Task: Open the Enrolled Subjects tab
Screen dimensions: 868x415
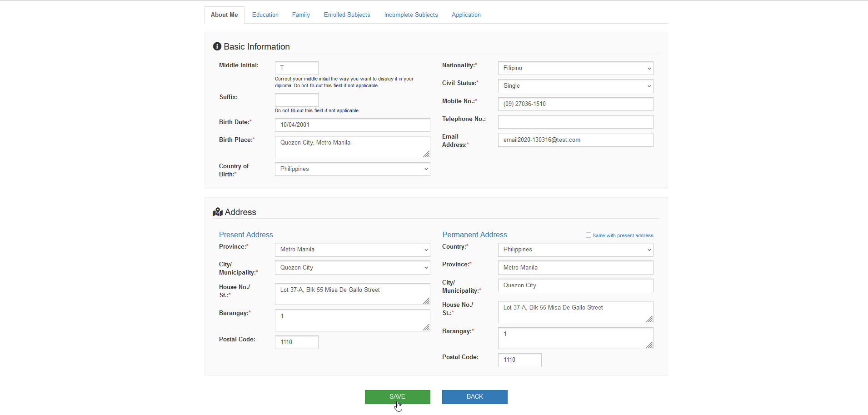Action: click(347, 15)
